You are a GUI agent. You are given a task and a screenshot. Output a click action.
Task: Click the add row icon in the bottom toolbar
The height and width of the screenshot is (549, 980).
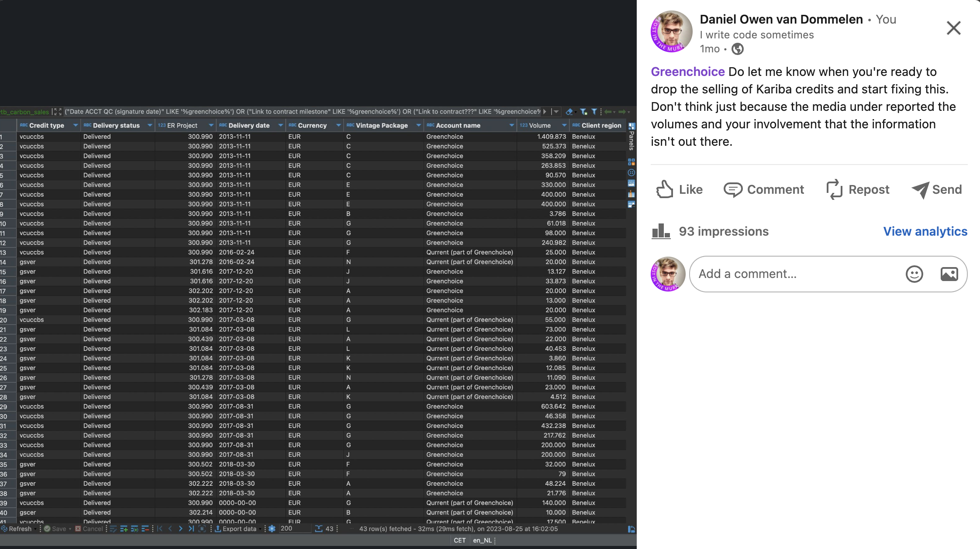(124, 529)
